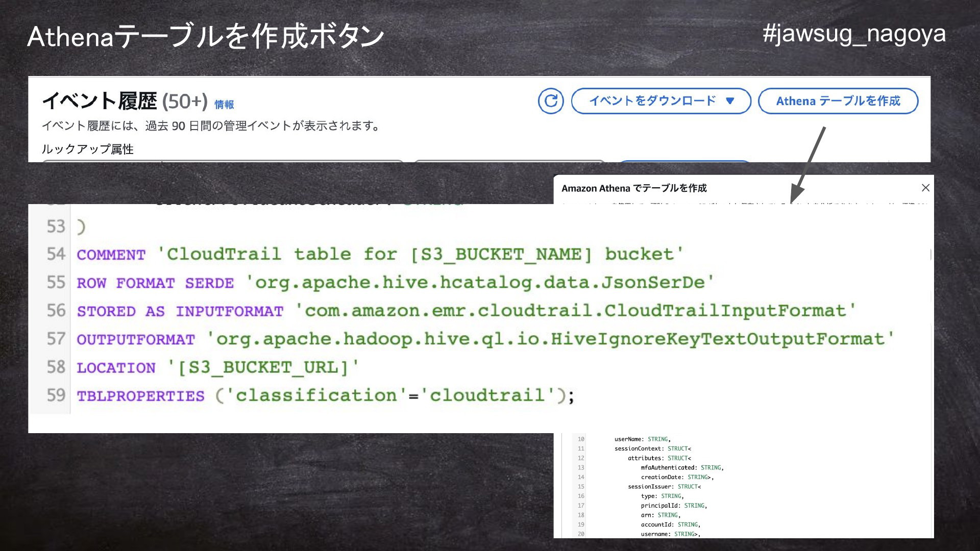This screenshot has width=980, height=551.
Task: Open the イベントをダウンロード dropdown
Action: tap(661, 101)
